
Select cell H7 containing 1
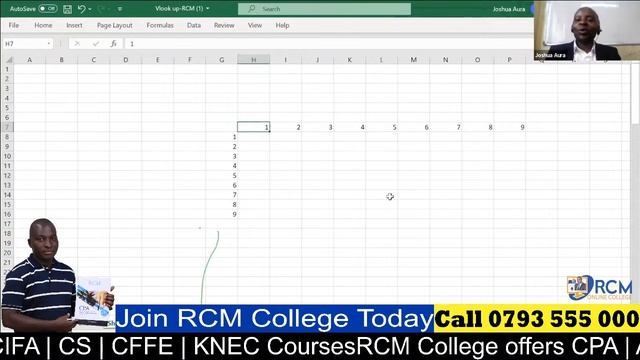[253, 127]
